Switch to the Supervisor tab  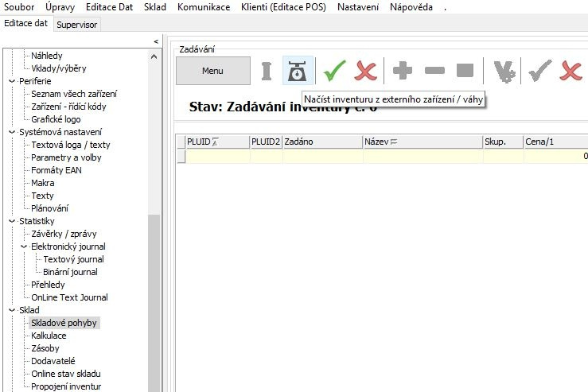[x=77, y=25]
